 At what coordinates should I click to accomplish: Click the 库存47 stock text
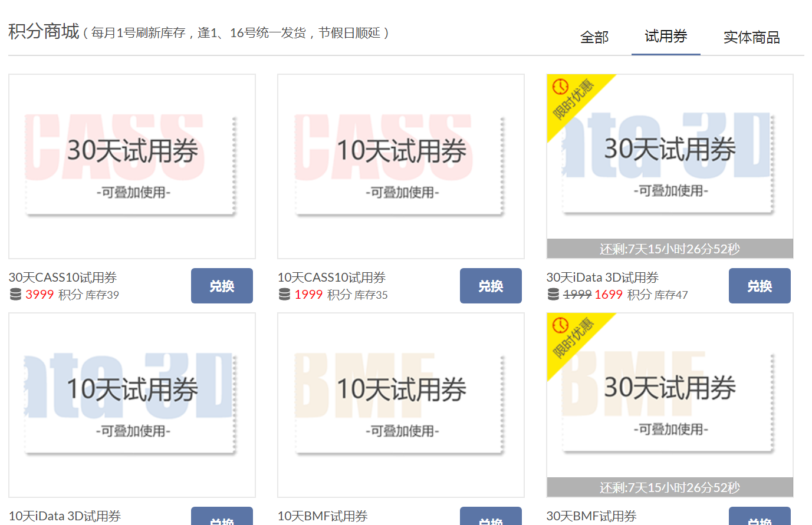(671, 295)
